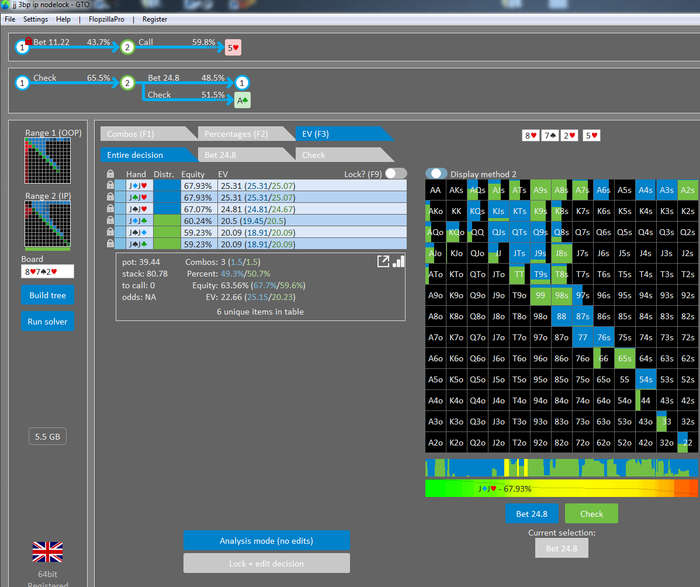Click the 65s cell in hand matrix
The height and width of the screenshot is (587, 700).
pyautogui.click(x=624, y=358)
